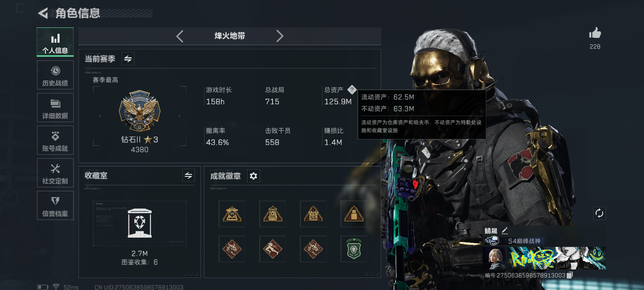Click the 钻石II rank emblem
This screenshot has height=290, width=644.
pyautogui.click(x=140, y=111)
